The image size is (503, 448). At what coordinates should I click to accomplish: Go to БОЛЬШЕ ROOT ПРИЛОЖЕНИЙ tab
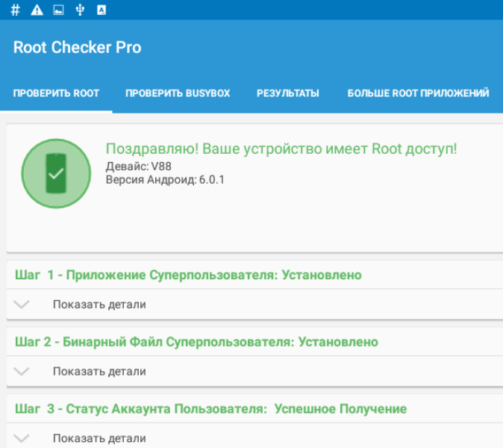click(x=419, y=93)
